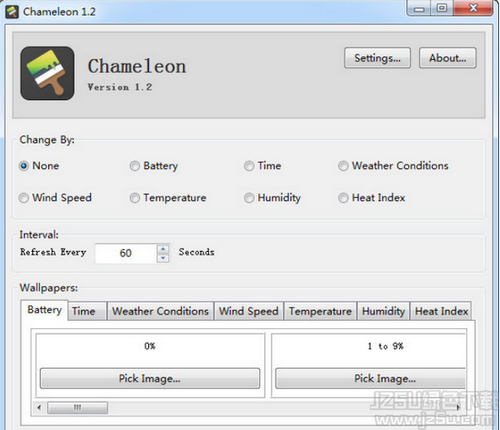Click the About button
500x430 pixels.
[448, 58]
